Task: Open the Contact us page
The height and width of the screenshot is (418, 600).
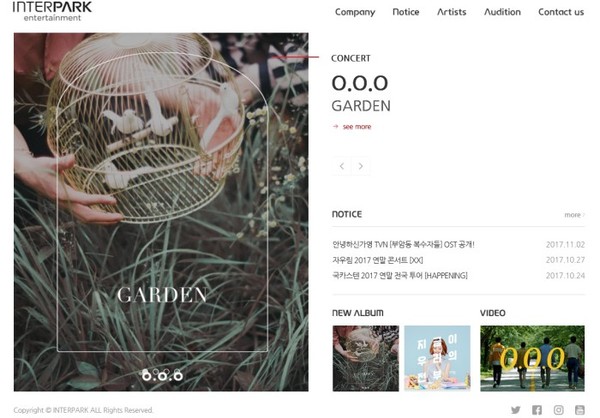Action: coord(561,12)
